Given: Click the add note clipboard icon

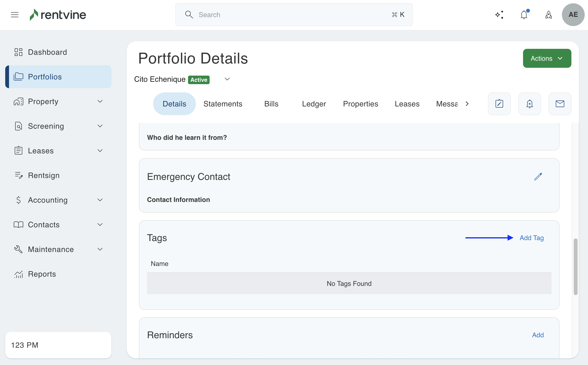Looking at the screenshot, I should pos(499,104).
